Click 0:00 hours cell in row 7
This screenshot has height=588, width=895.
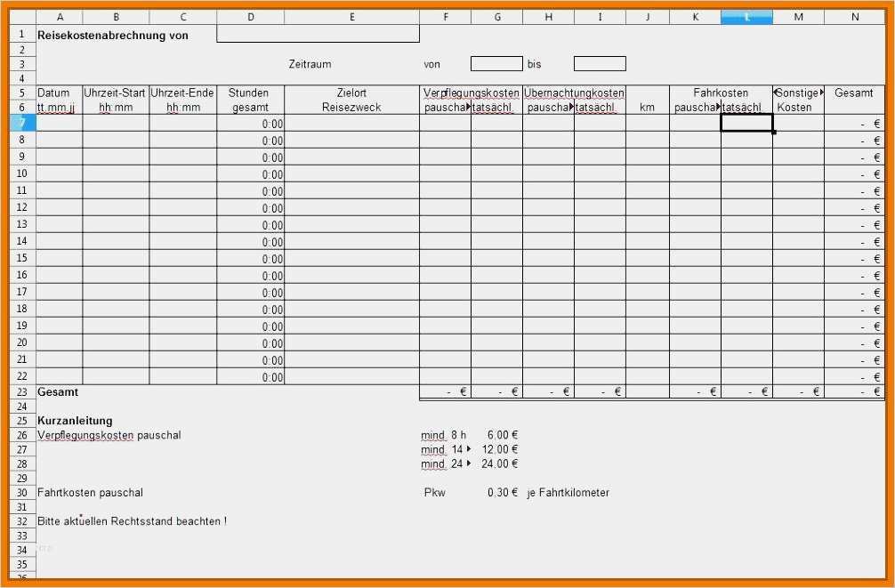pos(251,124)
